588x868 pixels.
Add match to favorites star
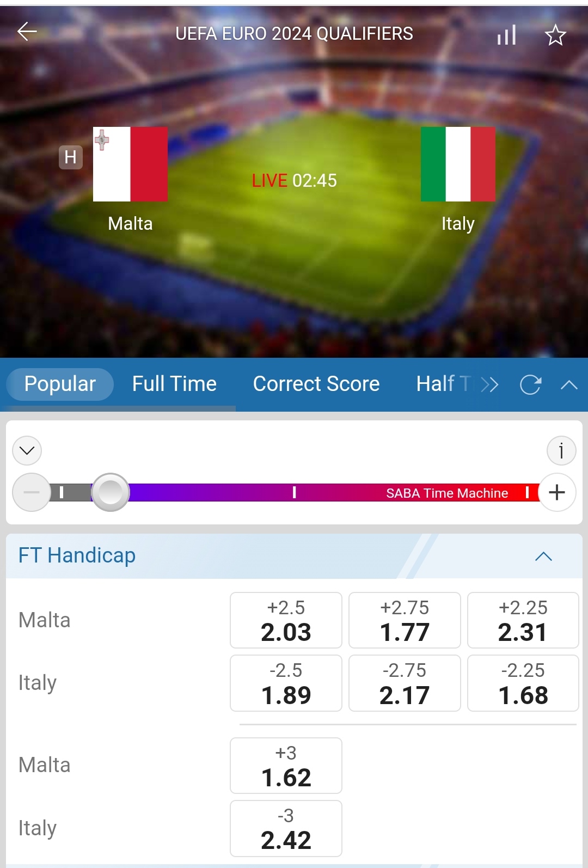tap(555, 35)
